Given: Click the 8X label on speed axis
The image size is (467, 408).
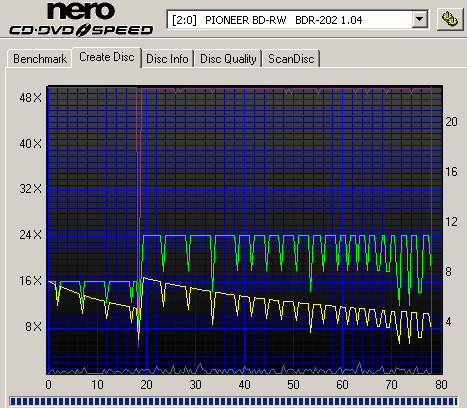Looking at the screenshot, I should 34,327.
